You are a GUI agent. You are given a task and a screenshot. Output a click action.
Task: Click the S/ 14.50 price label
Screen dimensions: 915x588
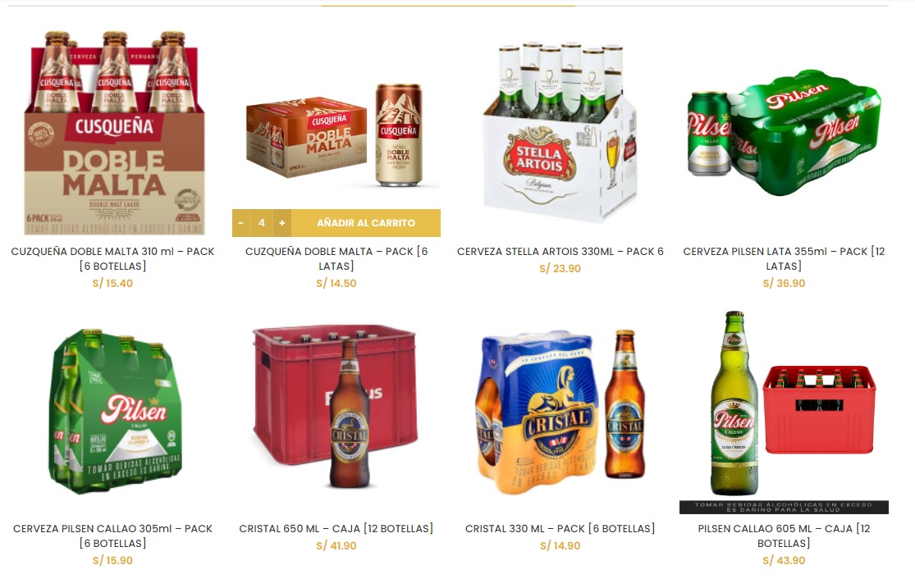tap(336, 283)
